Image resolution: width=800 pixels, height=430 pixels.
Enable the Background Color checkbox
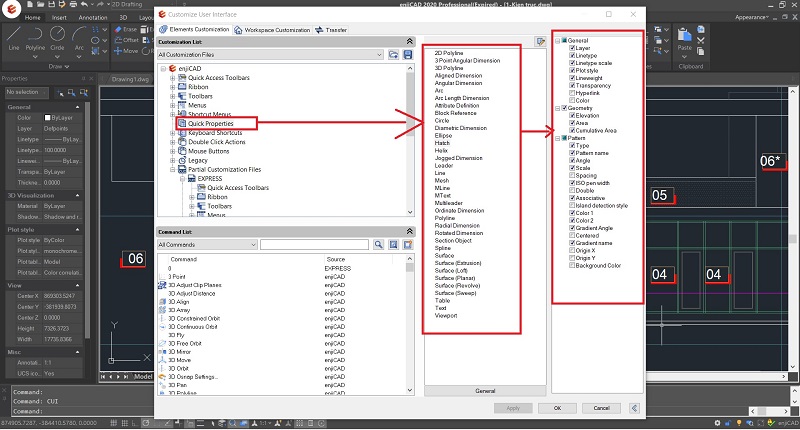(x=572, y=266)
